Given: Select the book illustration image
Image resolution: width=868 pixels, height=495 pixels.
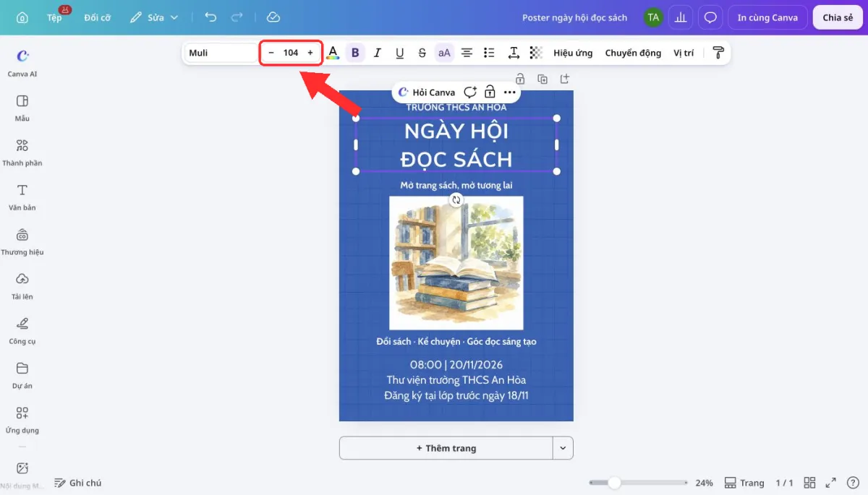Looking at the screenshot, I should coord(456,263).
